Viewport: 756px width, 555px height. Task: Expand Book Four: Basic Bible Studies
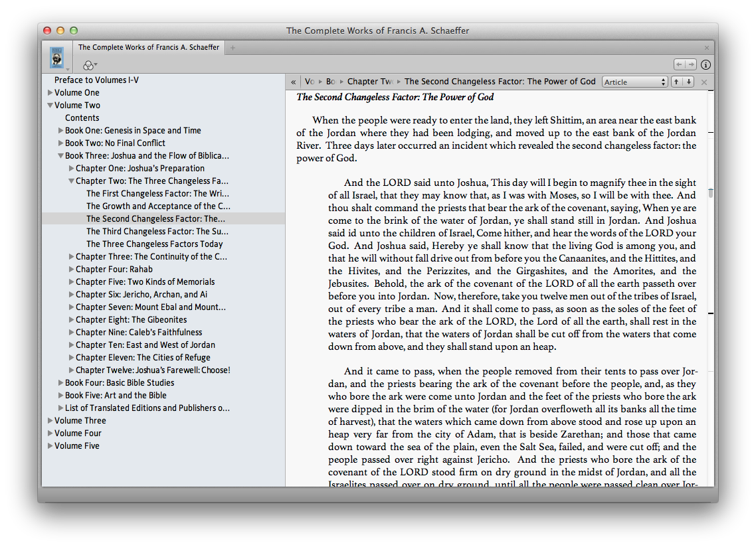pos(60,382)
